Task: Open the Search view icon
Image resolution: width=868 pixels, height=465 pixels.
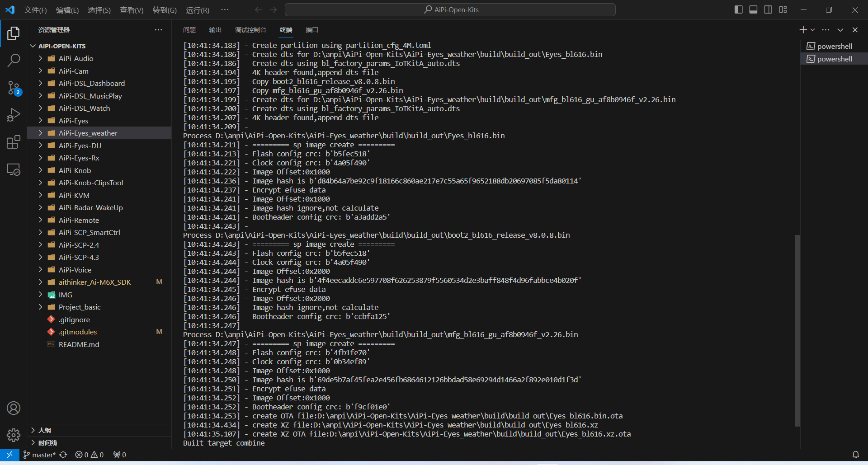Action: pos(14,61)
